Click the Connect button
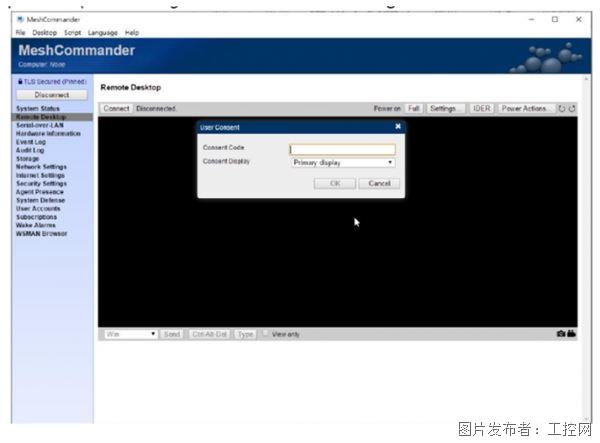Image resolution: width=600 pixels, height=443 pixels. tap(116, 109)
